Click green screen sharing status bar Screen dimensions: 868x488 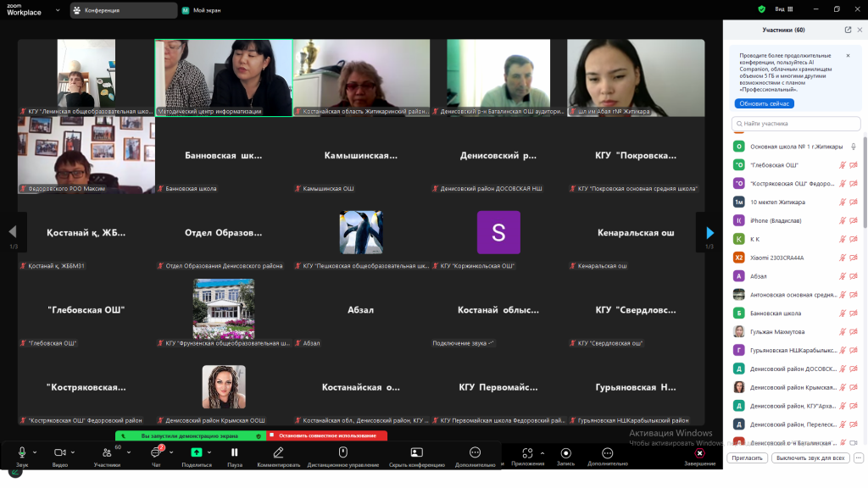[191, 436]
